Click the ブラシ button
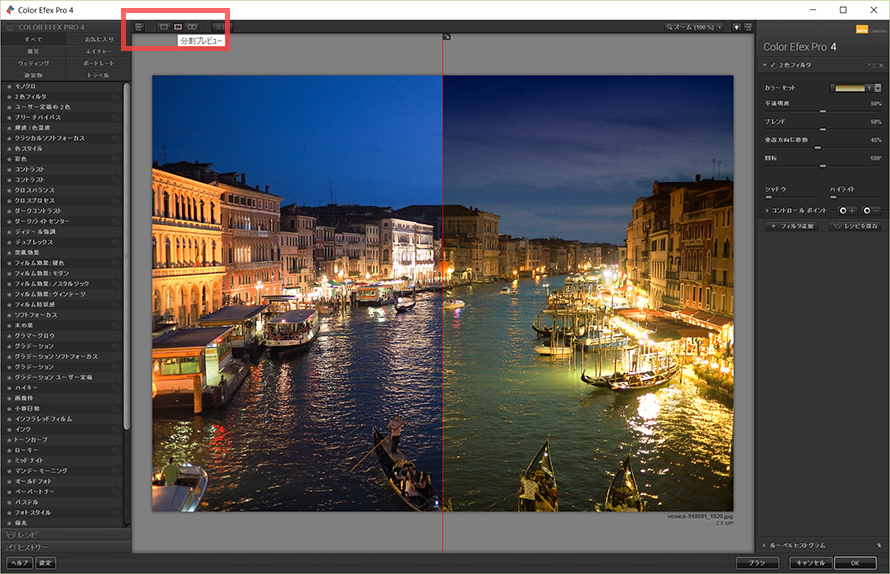Screen dimensions: 890x574 (757, 563)
